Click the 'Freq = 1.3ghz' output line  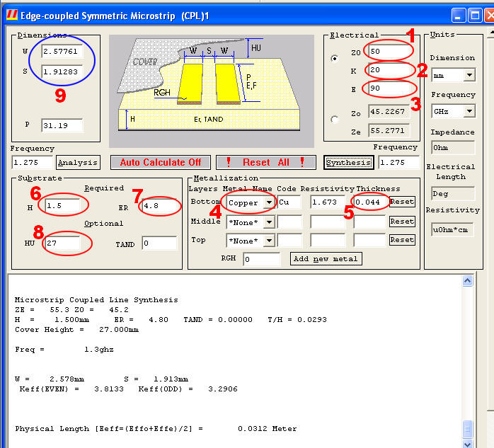(x=64, y=350)
